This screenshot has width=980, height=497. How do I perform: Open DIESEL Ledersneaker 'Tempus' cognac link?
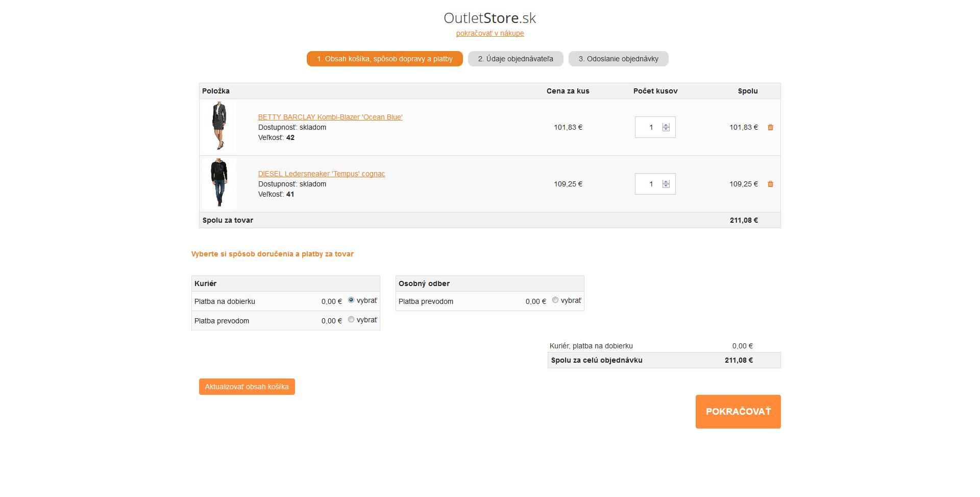tap(322, 174)
